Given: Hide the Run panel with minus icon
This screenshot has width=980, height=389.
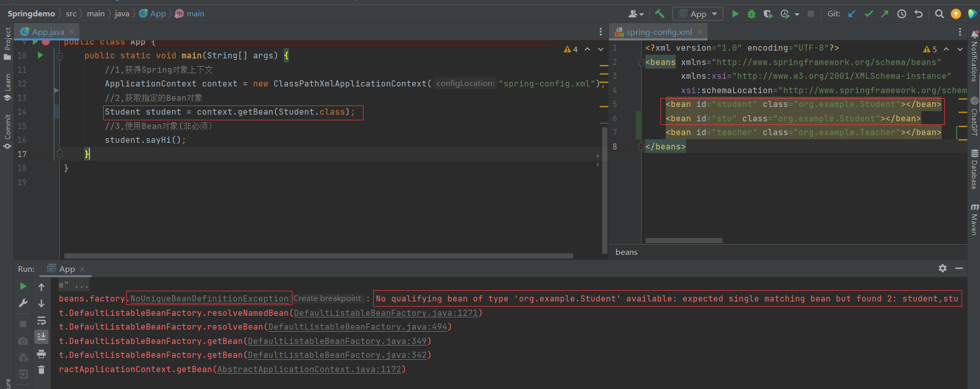Looking at the screenshot, I should tap(959, 268).
